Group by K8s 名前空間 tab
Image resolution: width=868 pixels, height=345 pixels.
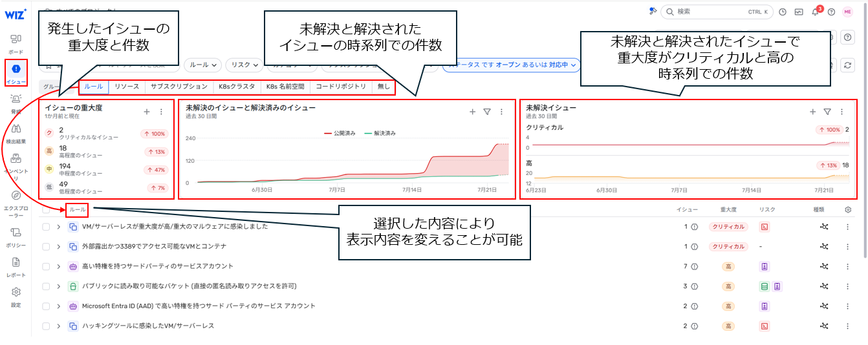pyautogui.click(x=285, y=87)
